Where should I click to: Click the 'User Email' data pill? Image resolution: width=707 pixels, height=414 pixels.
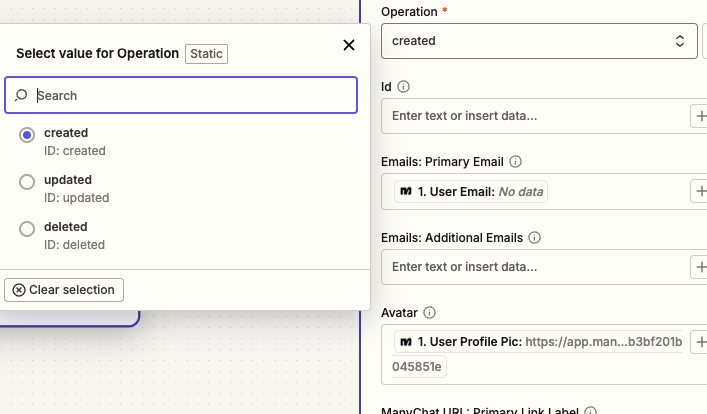472,191
